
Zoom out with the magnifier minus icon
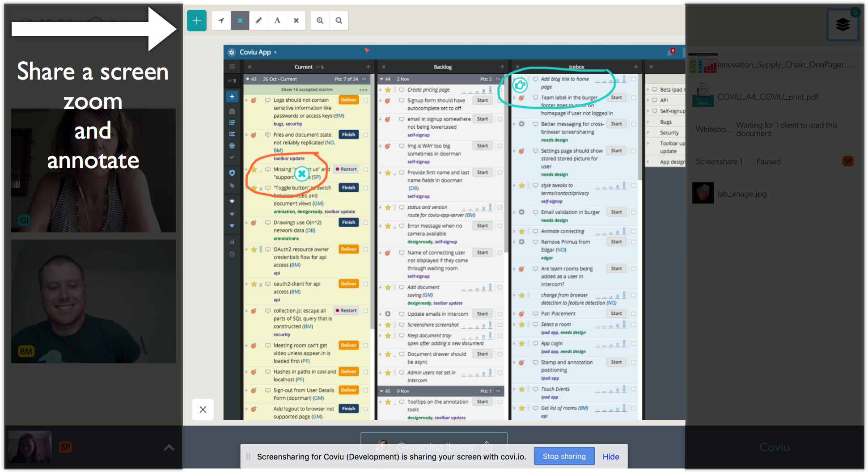339,21
